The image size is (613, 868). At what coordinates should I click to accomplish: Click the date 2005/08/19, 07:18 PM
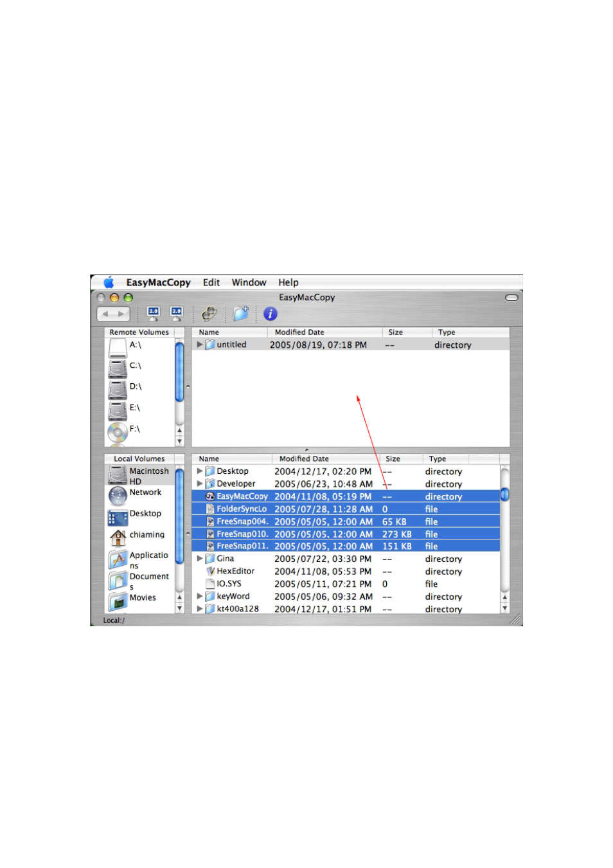coord(318,345)
